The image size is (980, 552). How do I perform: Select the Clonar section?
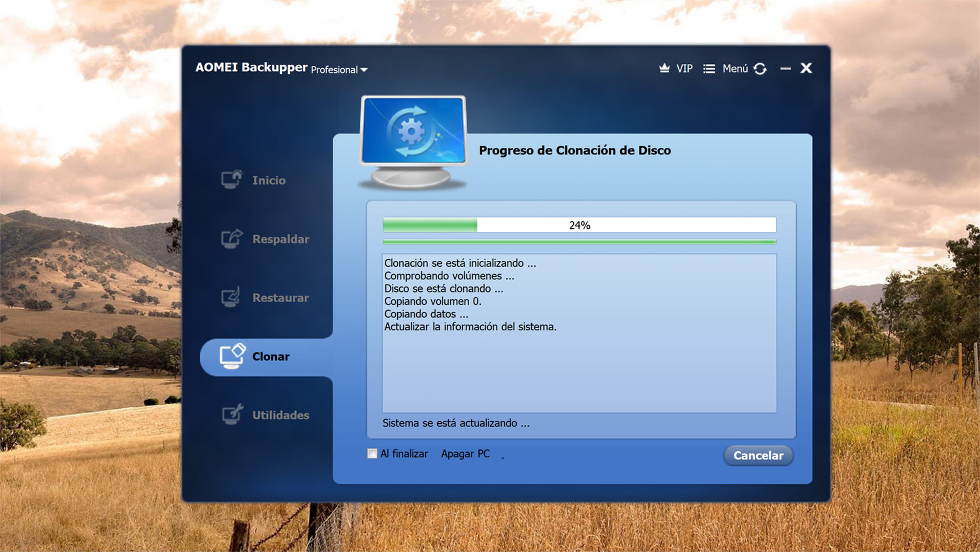coord(271,357)
